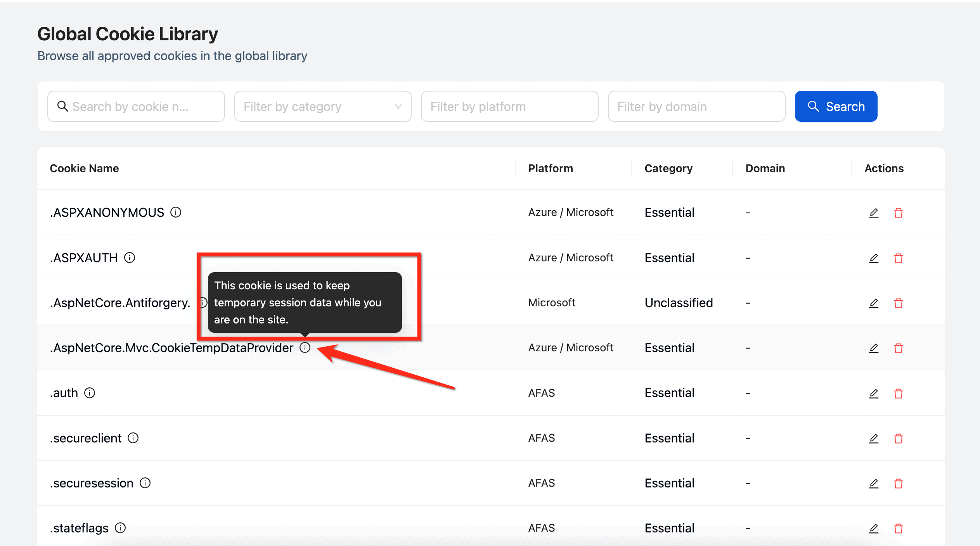Edit the .secureclient cookie
This screenshot has height=546, width=980.
pos(873,439)
